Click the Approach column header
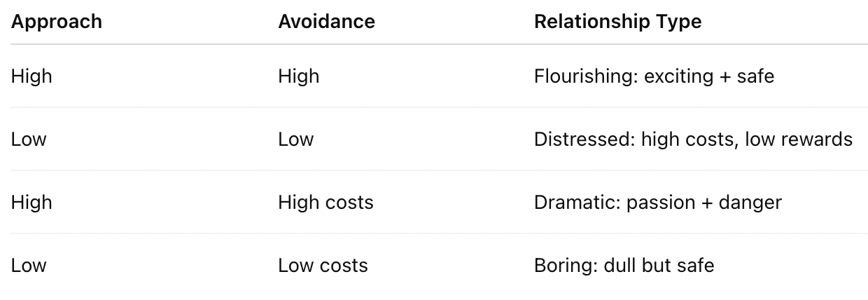Viewport: 868px width, 300px height. [57, 22]
